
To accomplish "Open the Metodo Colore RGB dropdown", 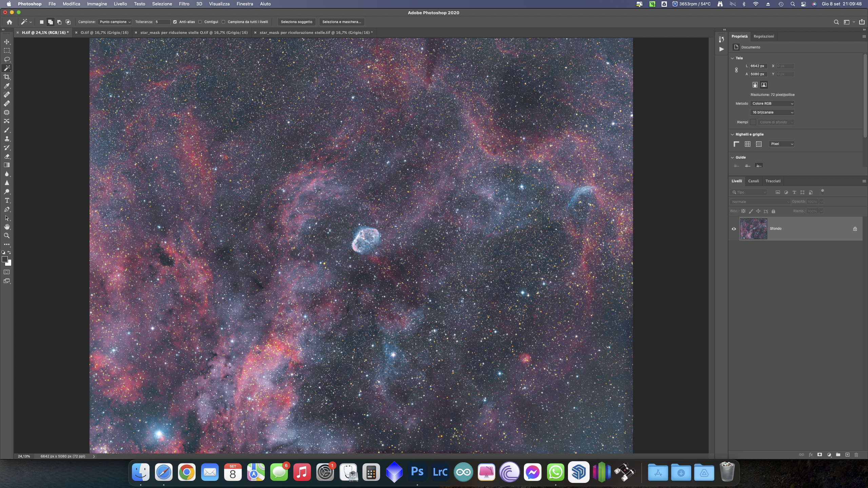I will pyautogui.click(x=772, y=104).
